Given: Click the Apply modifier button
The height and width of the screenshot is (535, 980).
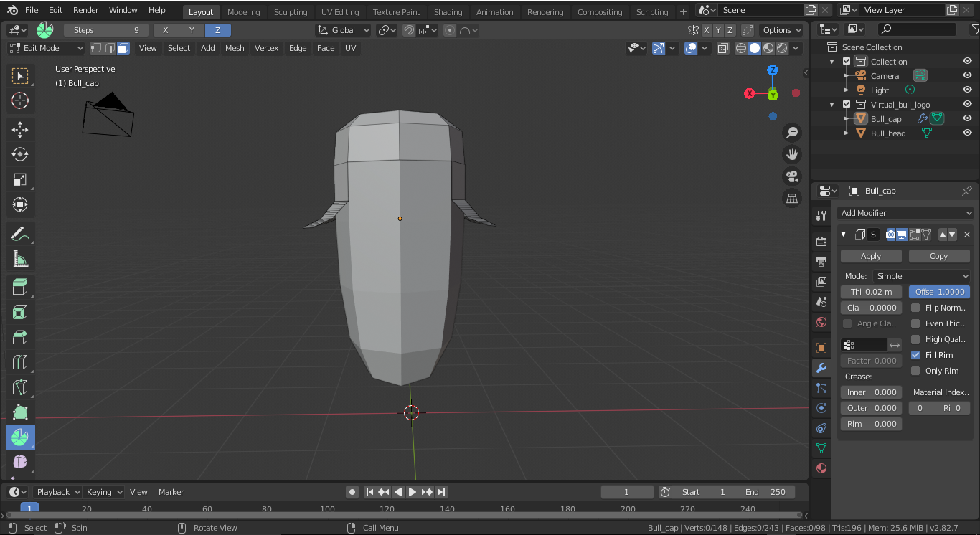Looking at the screenshot, I should point(871,256).
